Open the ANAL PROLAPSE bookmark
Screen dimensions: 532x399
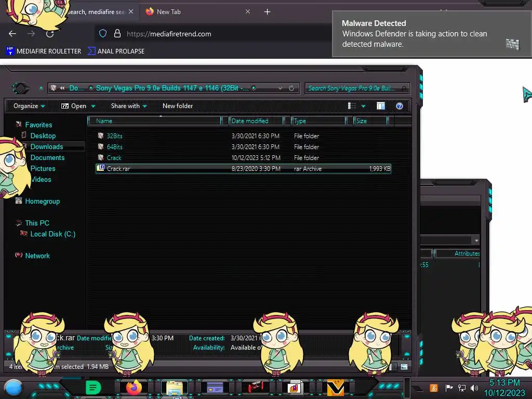point(116,51)
